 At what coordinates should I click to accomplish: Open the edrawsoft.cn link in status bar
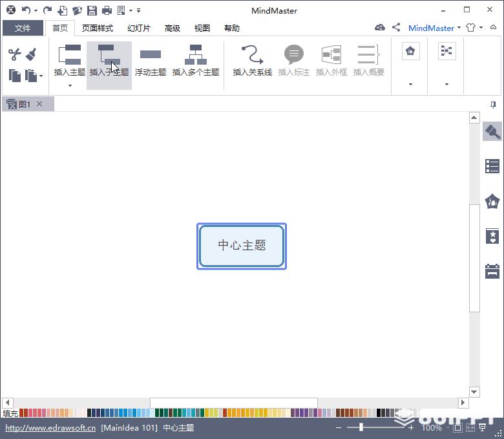pos(50,428)
